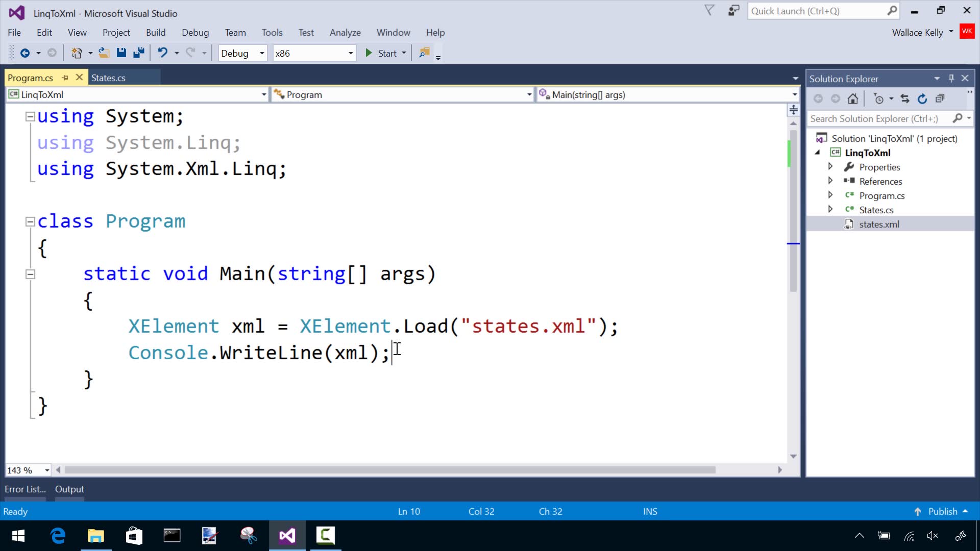Click the notifications filter flag icon
This screenshot has width=980, height=551.
click(x=709, y=11)
